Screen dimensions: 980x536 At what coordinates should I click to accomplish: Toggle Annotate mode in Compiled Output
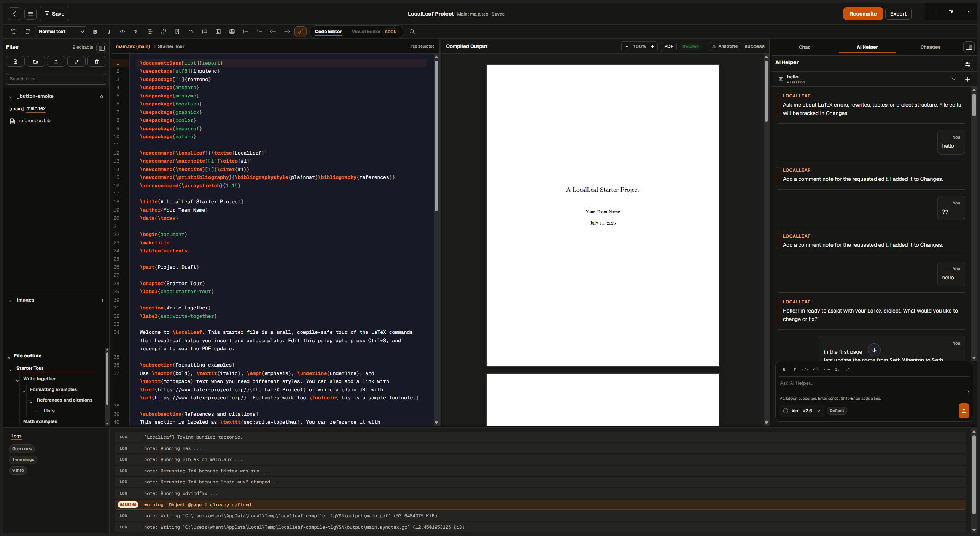tap(725, 46)
